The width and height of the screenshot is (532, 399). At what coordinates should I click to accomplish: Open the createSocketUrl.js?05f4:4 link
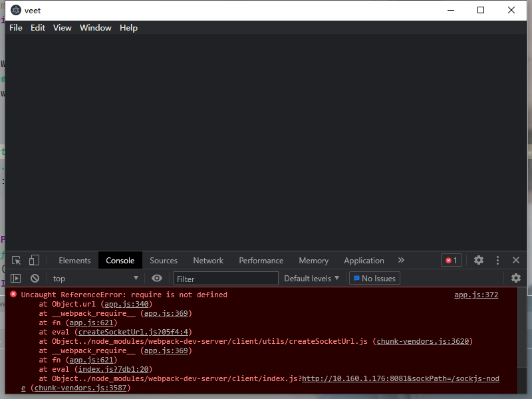(133, 332)
